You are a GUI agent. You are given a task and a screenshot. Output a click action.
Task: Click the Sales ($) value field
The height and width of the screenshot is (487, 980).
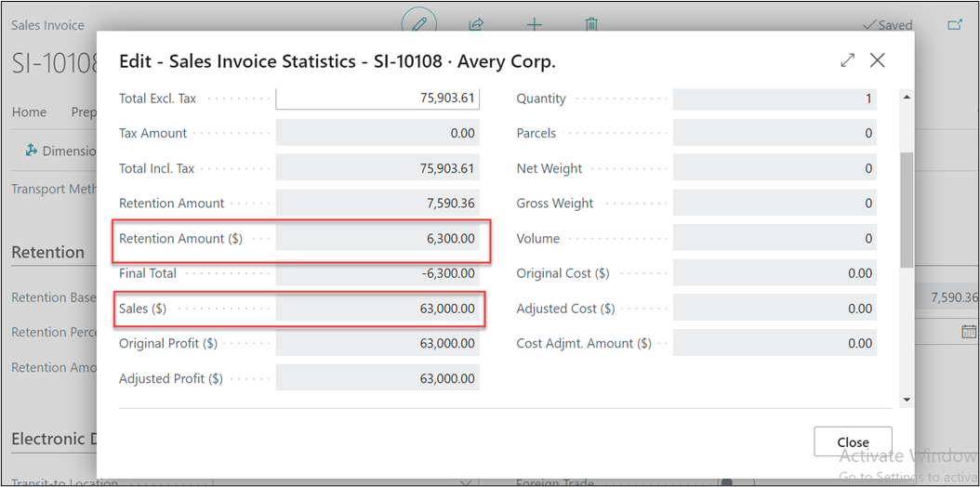tap(377, 309)
